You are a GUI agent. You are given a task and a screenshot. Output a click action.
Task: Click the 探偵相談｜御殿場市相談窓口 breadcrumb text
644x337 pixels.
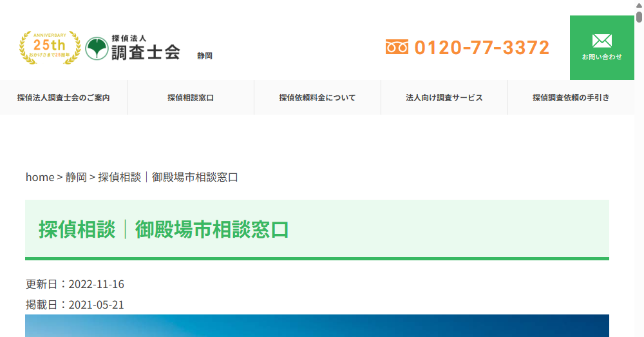pyautogui.click(x=168, y=177)
